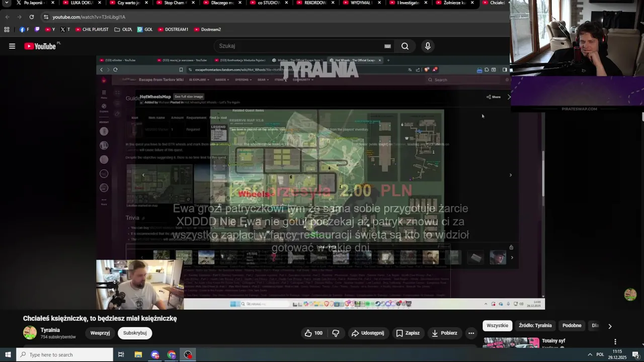The image size is (644, 362).
Task: Select the Źródło: Tyralnia filter chip
Action: pos(535,325)
